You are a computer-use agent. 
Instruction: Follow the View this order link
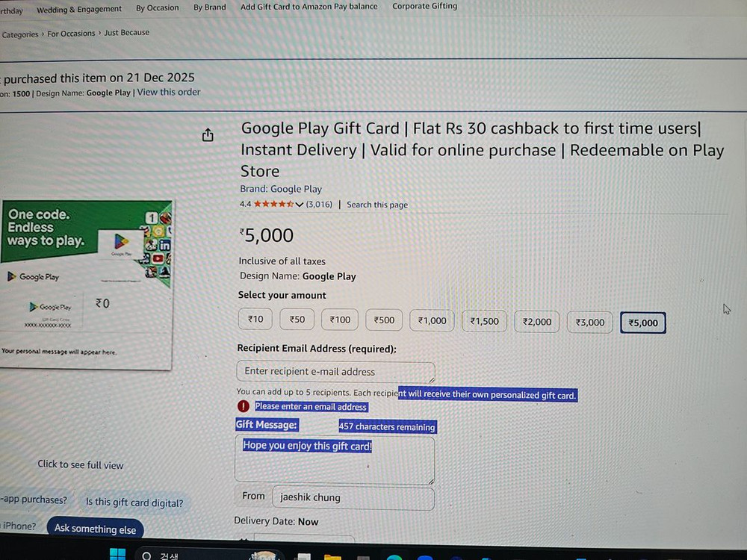[169, 93]
